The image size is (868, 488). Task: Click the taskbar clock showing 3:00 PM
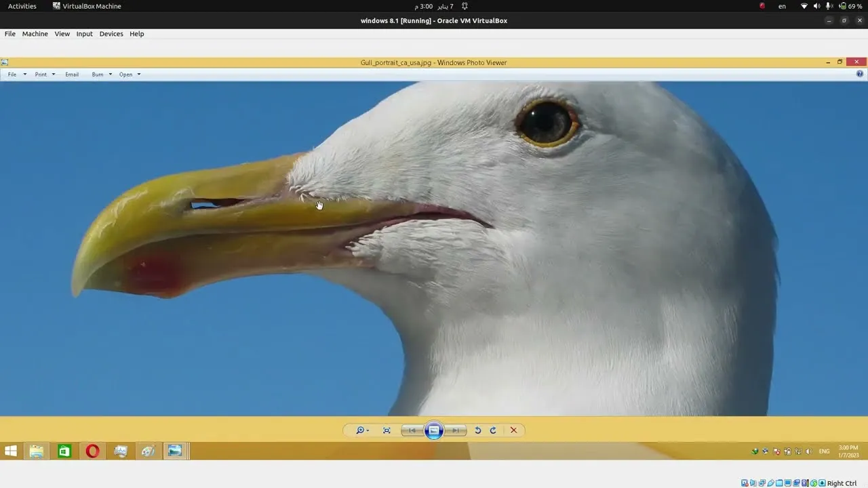point(848,451)
